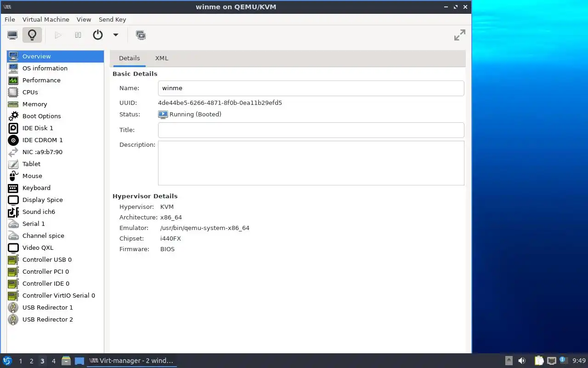Select the Memory hardware entry
Viewport: 588px width, 368px height.
tap(55, 104)
